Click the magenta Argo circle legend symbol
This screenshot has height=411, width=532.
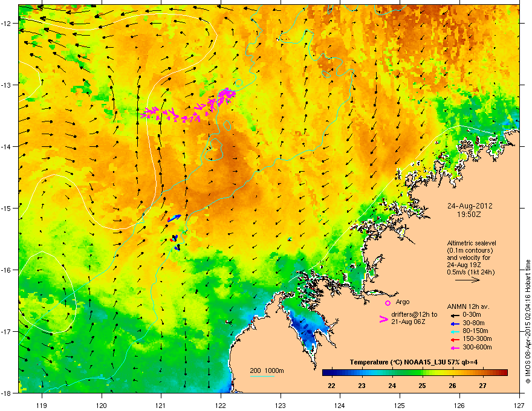pyautogui.click(x=388, y=303)
